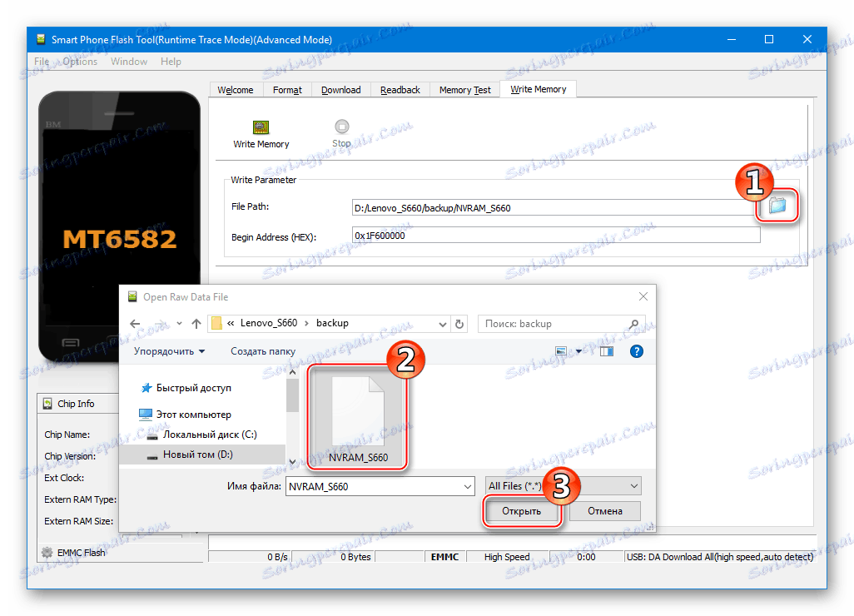
Task: Select the NVRAM_S660 file thumbnail
Action: 356,416
